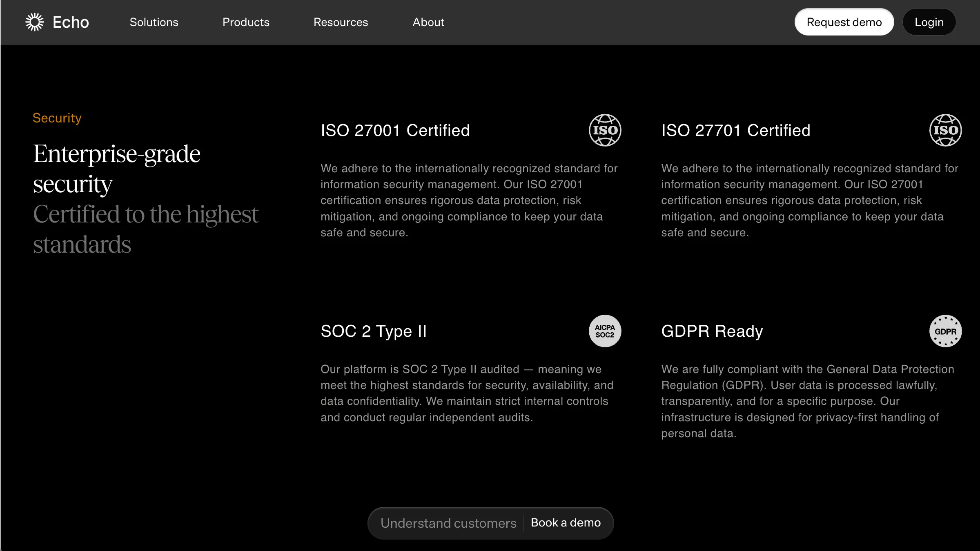Click the Enterprise-grade security headline
Image resolution: width=980 pixels, height=551 pixels.
point(117,169)
